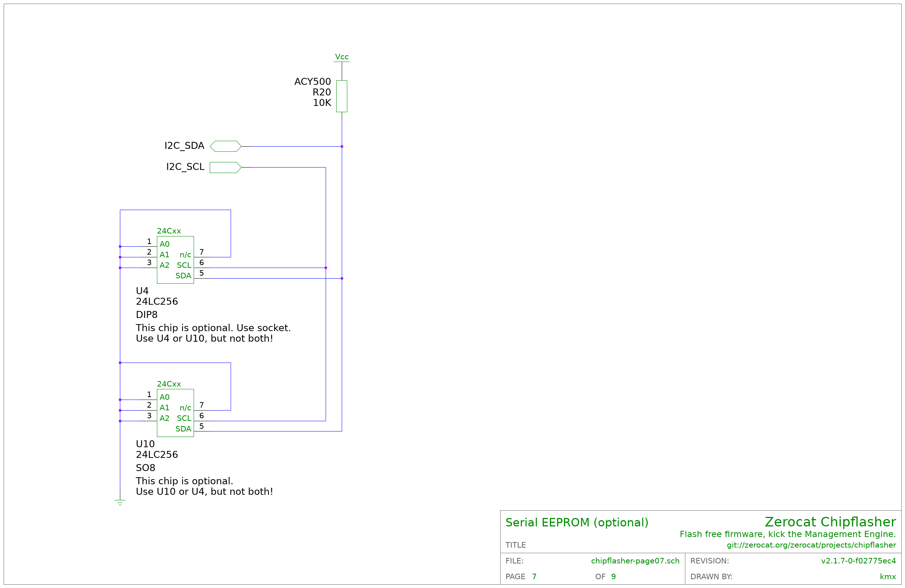Click the U10 reference designator
This screenshot has width=905, height=588.
tap(145, 444)
